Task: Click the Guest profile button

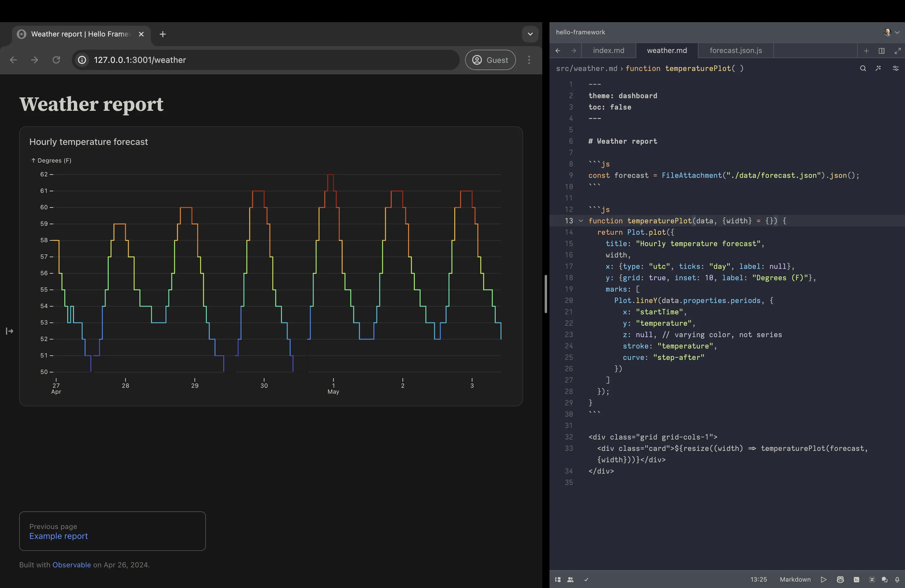Action: 490,60
